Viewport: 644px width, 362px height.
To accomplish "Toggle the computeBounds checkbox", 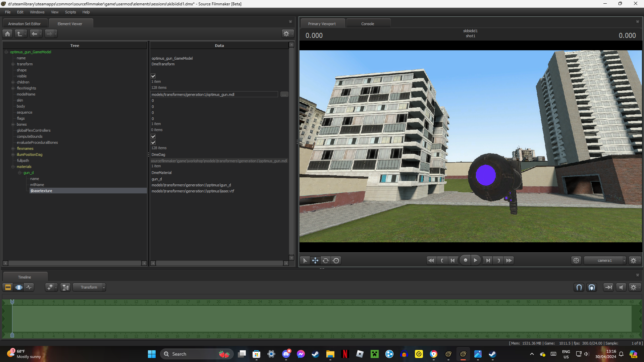I will click(153, 136).
